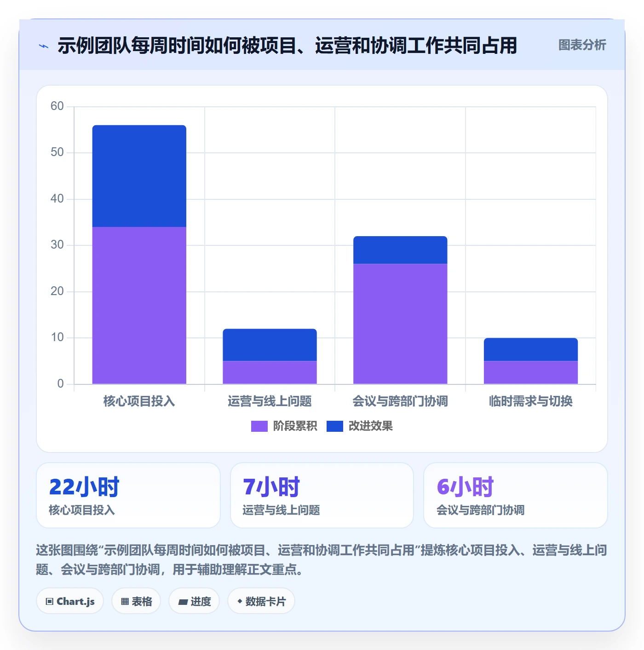Click the blue 改进效果 segment of 核心项目投入 bar
This screenshot has width=644, height=650.
click(x=139, y=176)
